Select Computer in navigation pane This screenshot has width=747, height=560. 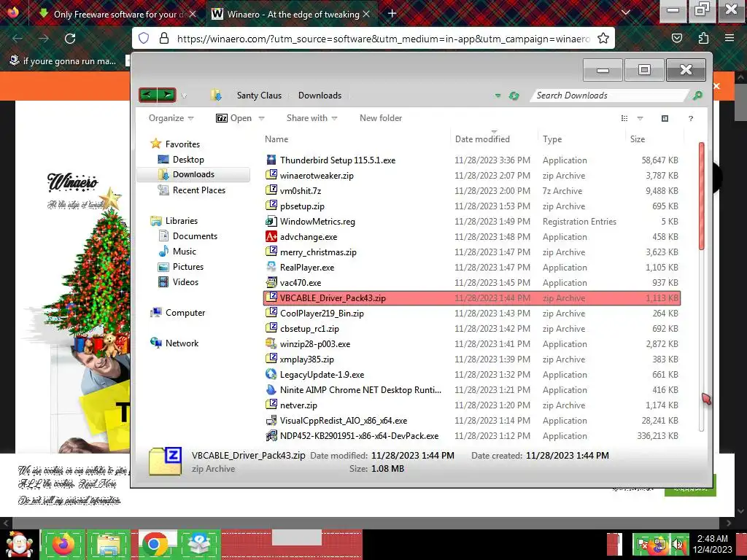click(x=185, y=312)
